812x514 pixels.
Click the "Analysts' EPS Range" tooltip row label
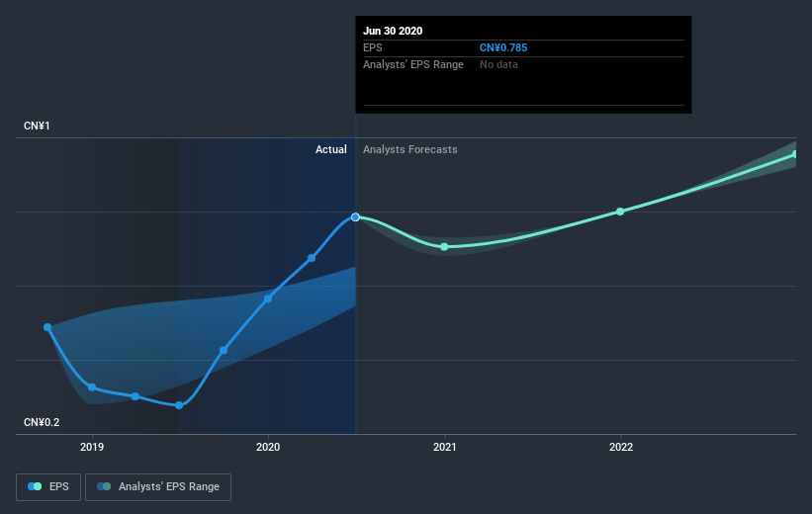click(413, 64)
